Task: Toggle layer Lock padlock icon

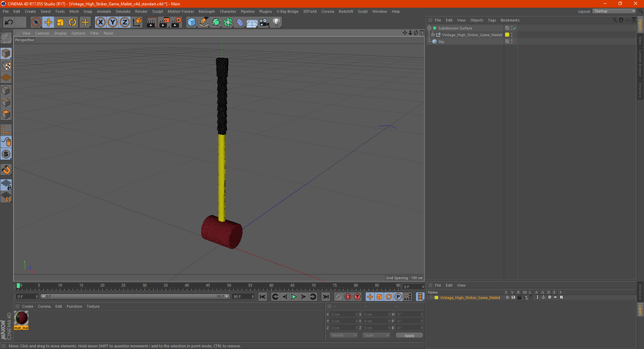Action: click(531, 297)
